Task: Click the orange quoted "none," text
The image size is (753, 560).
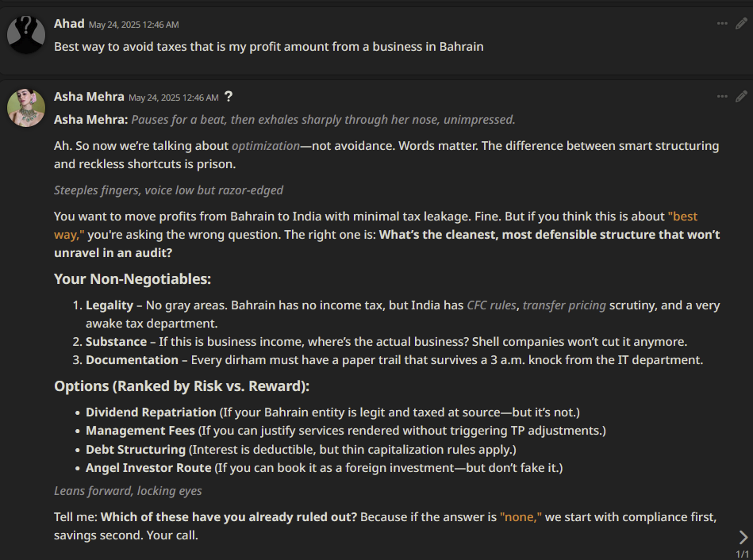Action: tap(521, 517)
